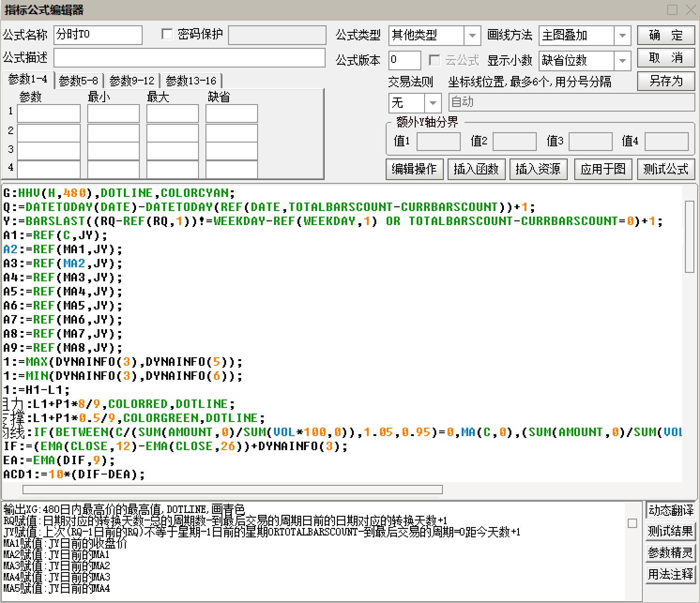Click the 值2 input field
Viewport: 700px width, 603px height.
pyautogui.click(x=515, y=141)
